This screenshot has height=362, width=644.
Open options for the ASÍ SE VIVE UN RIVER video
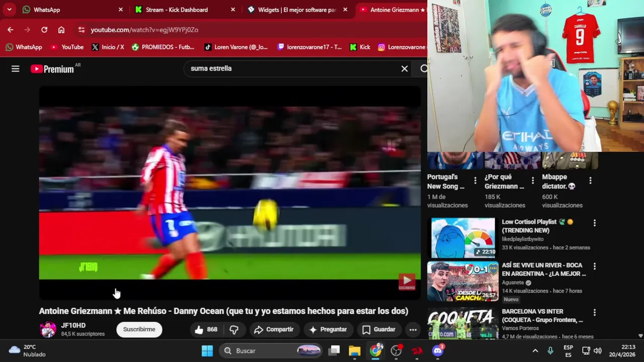(x=594, y=266)
